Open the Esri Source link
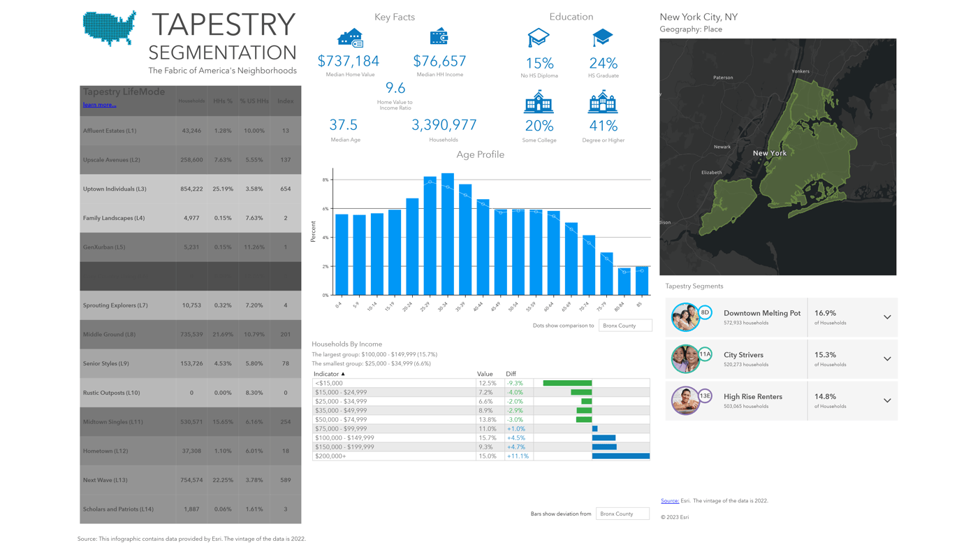 pos(670,501)
